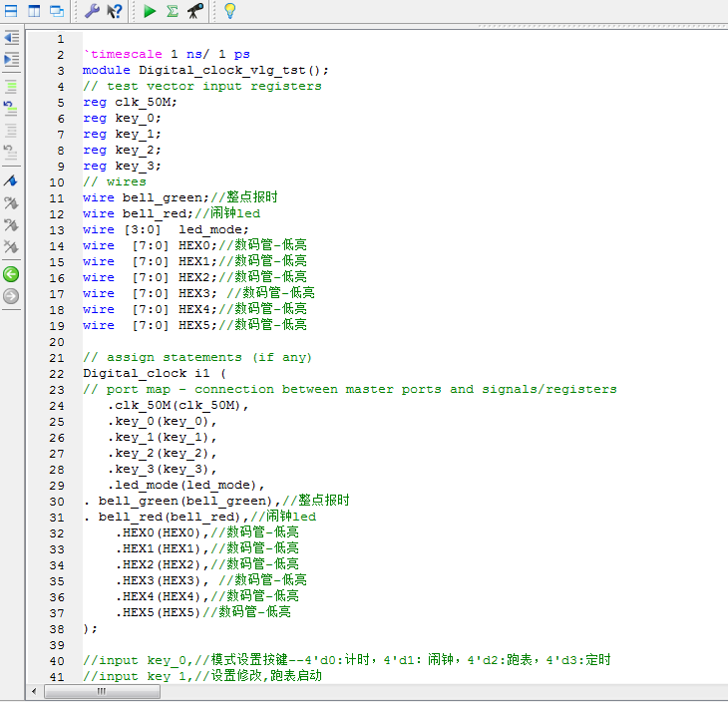Viewport: 728px width, 702px height.
Task: Click '.HEX0(HEX0),' port connection
Action: (x=163, y=533)
